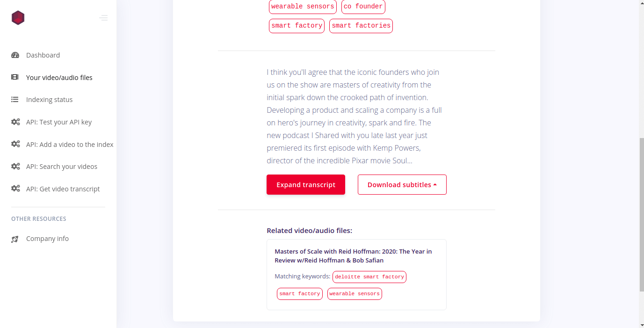Open the Masters of Scale related file link
The height and width of the screenshot is (328, 644).
point(353,256)
